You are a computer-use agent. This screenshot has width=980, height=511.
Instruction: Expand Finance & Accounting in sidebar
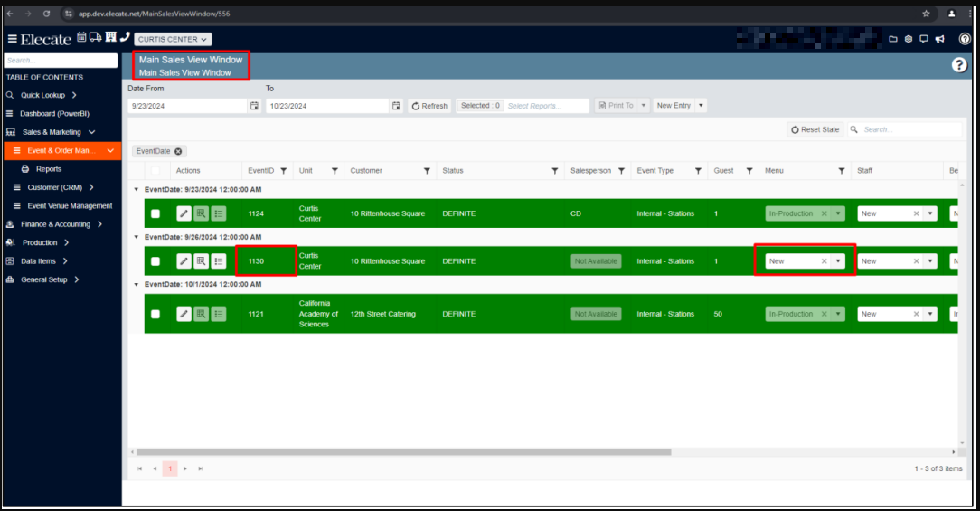tap(56, 224)
